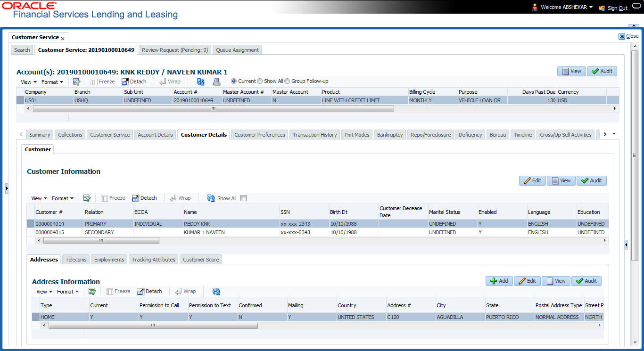Go to the Telecoms tab

tap(76, 260)
